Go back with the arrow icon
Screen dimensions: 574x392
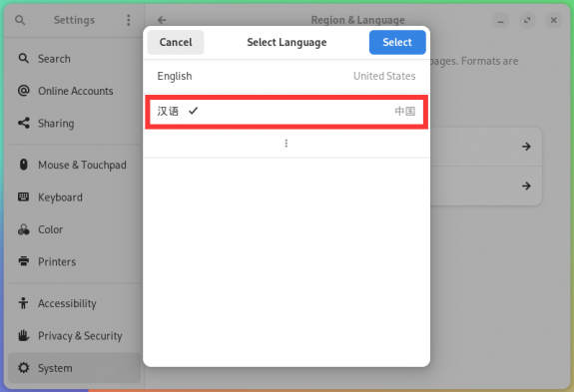(162, 20)
